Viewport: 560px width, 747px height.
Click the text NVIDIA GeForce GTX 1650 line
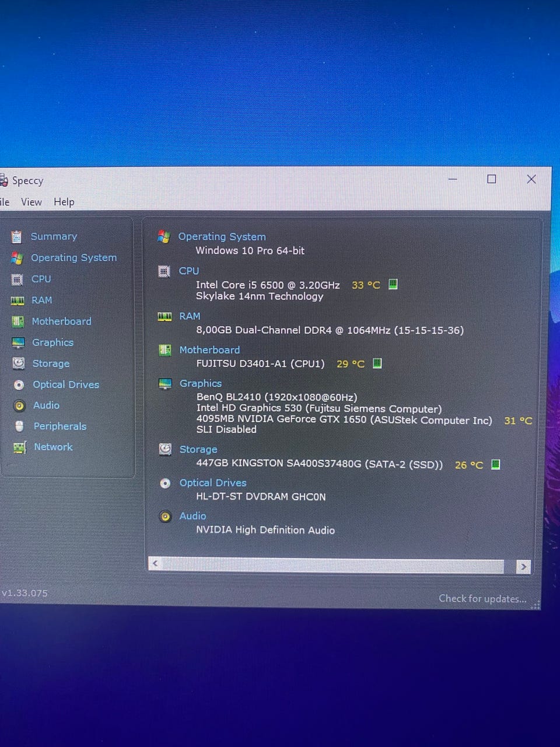coord(344,420)
